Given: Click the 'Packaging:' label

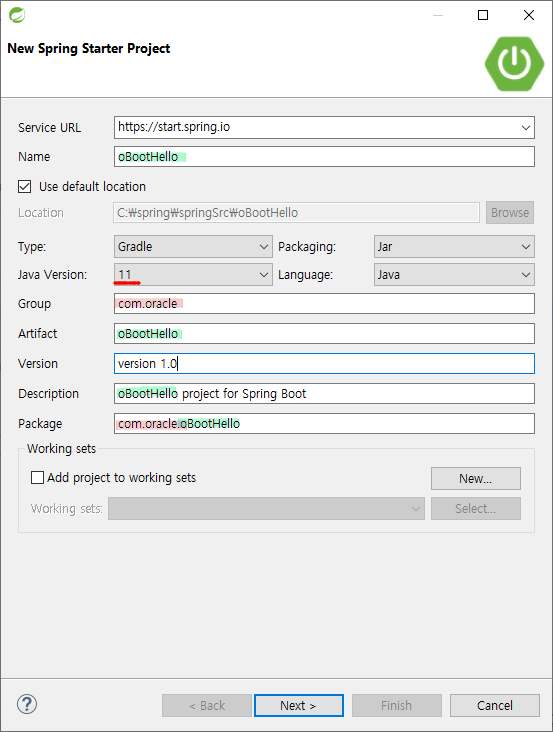Looking at the screenshot, I should point(307,247).
